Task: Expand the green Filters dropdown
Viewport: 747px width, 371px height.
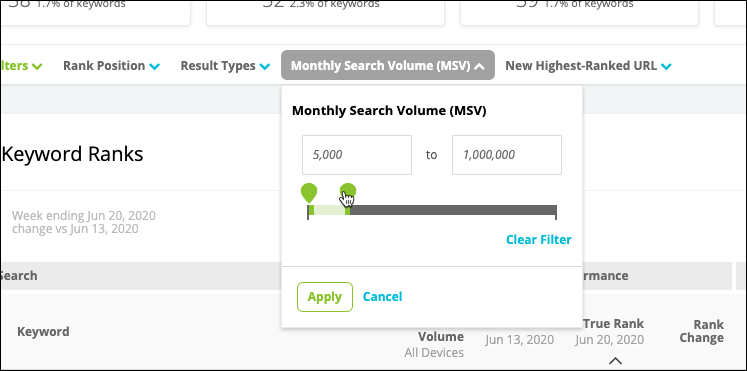Action: pyautogui.click(x=21, y=66)
